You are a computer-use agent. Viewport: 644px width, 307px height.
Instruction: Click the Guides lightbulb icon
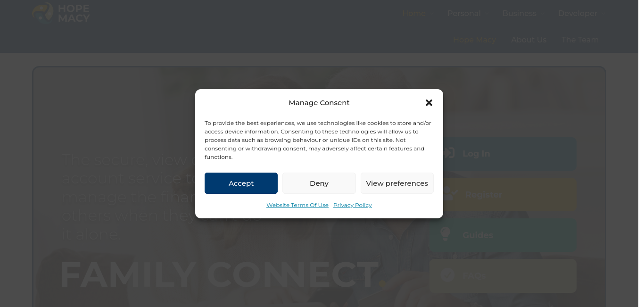[446, 234]
